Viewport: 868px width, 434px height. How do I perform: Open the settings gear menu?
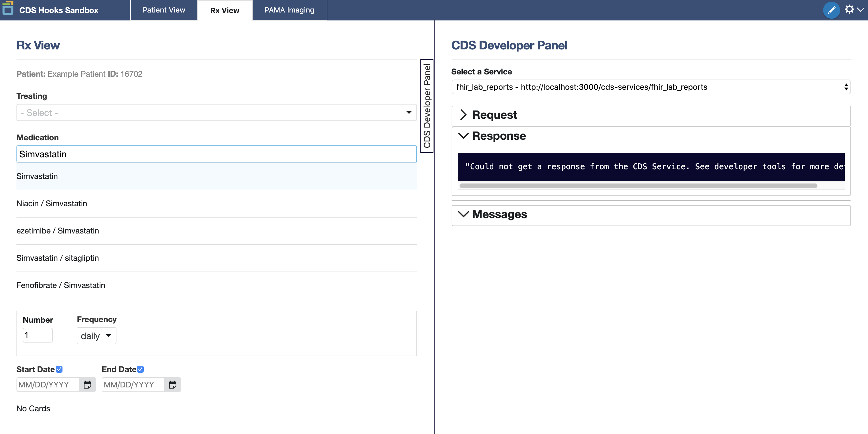(x=850, y=9)
